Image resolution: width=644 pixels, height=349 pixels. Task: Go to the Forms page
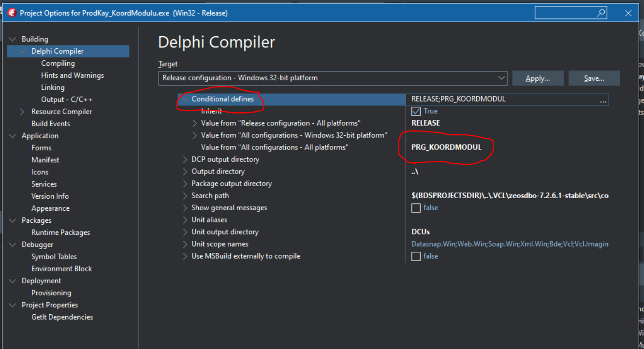[x=41, y=148]
